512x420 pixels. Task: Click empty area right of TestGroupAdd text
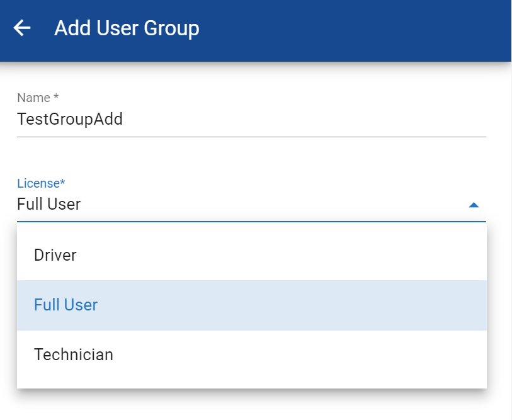tap(315, 119)
